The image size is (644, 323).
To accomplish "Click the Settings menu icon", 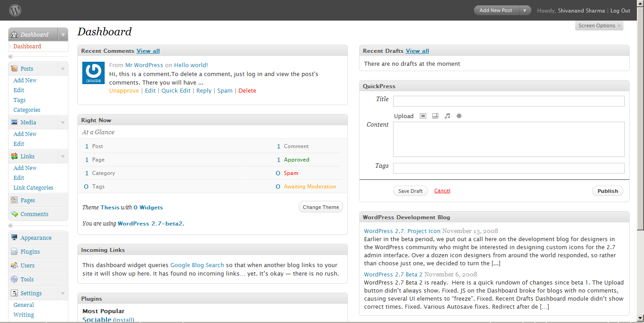I will [x=14, y=293].
